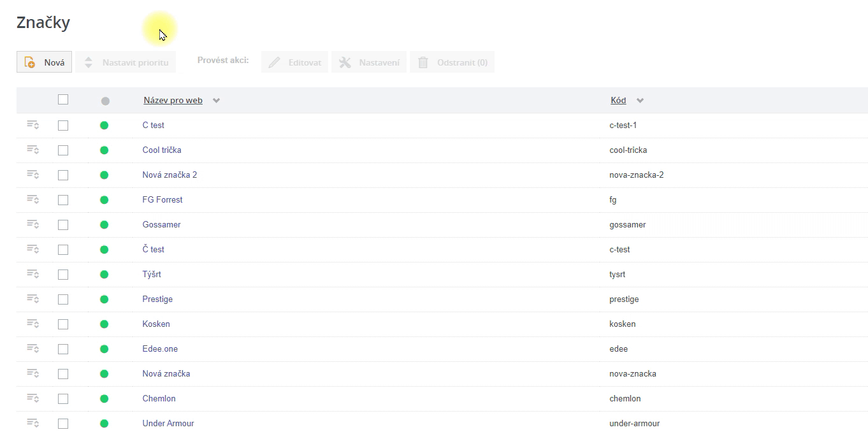Select the Edee.one row checkbox
Image resolution: width=868 pixels, height=446 pixels.
tap(62, 349)
